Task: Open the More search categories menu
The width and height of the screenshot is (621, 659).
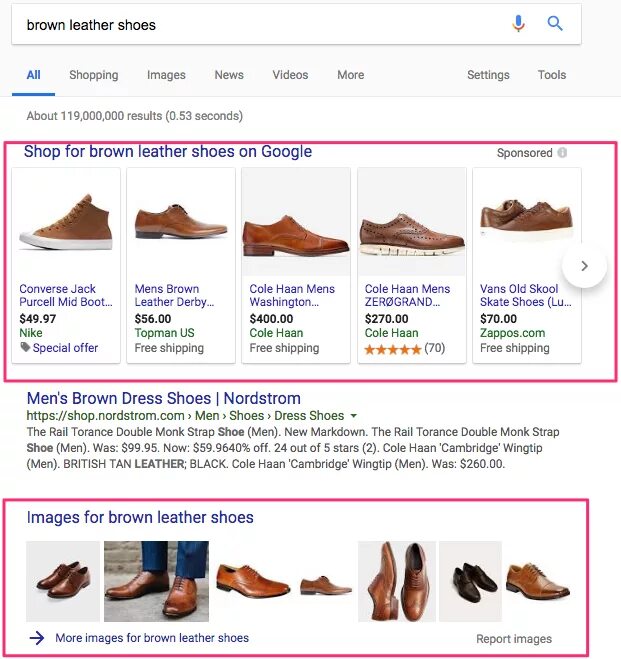Action: [x=350, y=75]
